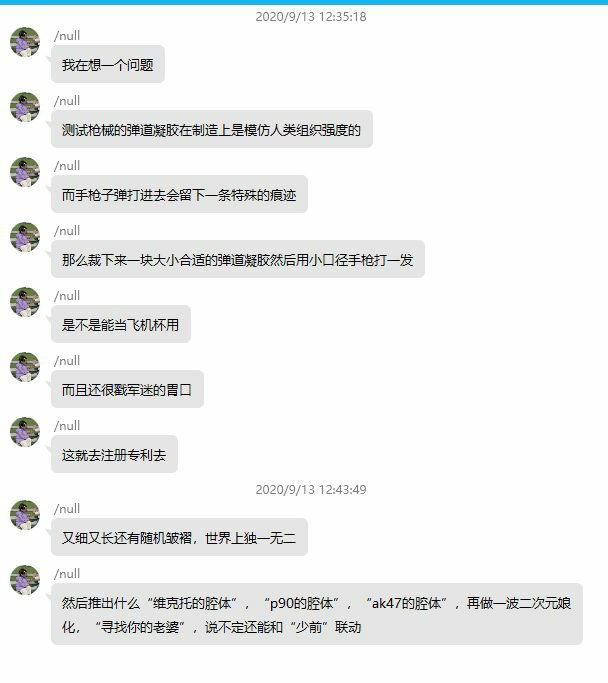Screen dimensions: 608x683
Task: Click avatar beside "又细又长还有随机皱褶" message
Action: point(25,515)
